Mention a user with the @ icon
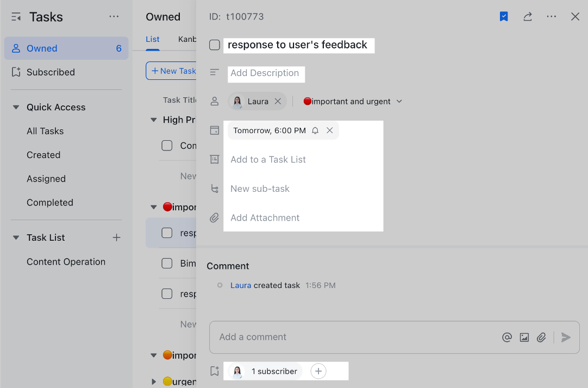The image size is (588, 388). 506,337
